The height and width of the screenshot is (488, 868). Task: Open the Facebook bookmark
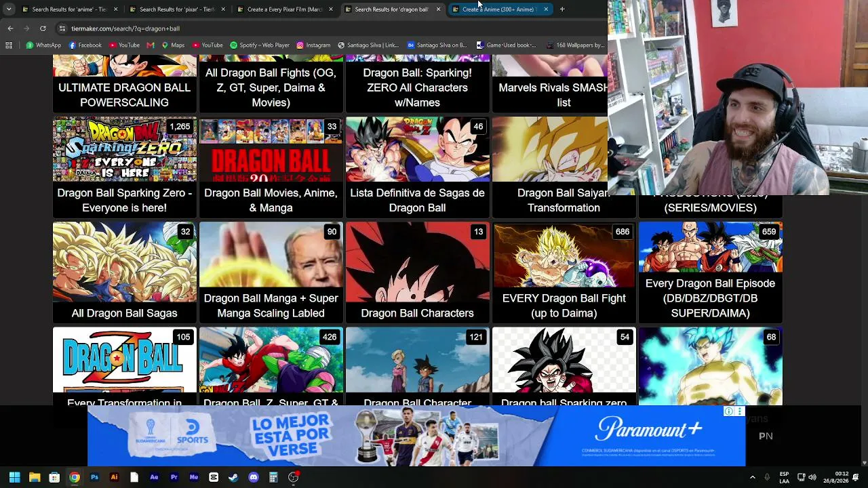coord(85,45)
